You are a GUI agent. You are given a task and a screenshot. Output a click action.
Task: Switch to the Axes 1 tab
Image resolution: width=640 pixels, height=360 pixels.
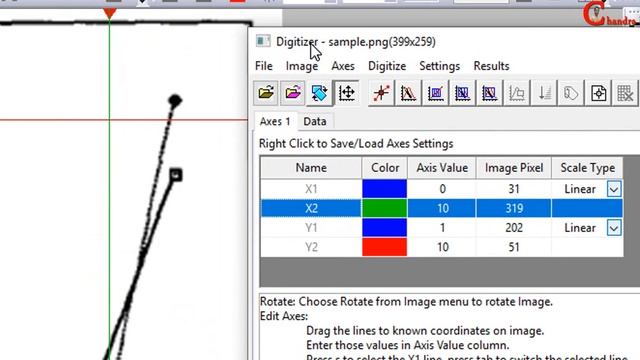[x=275, y=121]
